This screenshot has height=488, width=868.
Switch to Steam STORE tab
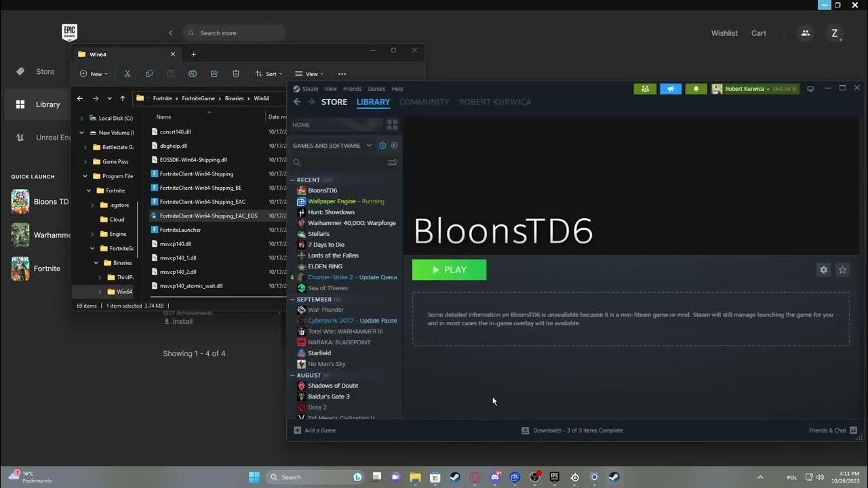[x=334, y=102]
